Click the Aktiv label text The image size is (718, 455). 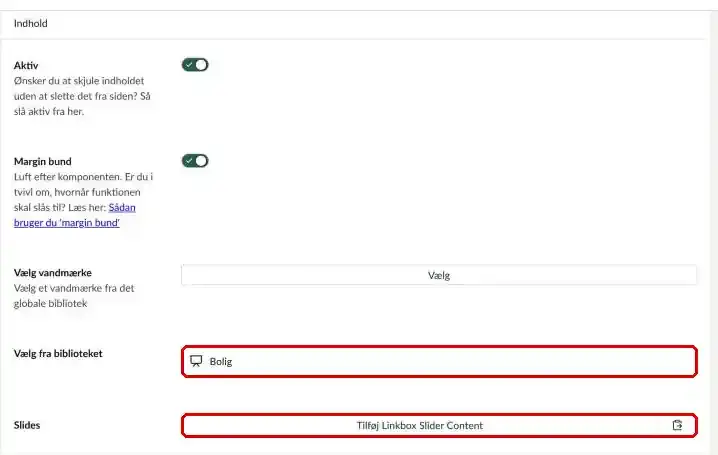coord(26,65)
